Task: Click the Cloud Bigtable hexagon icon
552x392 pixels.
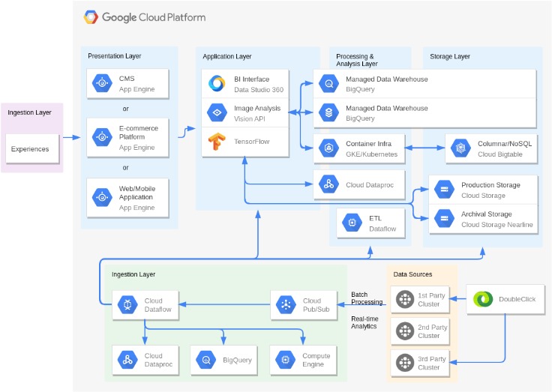Action: point(460,148)
